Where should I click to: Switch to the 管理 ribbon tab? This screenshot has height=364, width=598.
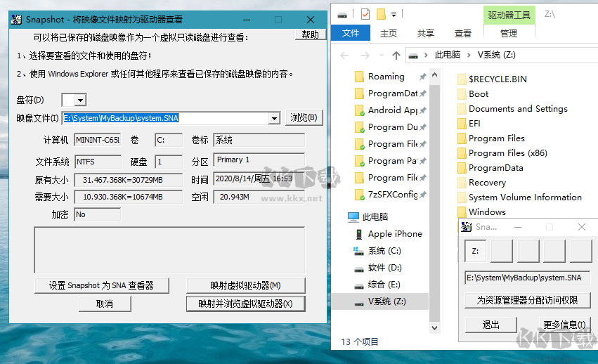[x=509, y=33]
